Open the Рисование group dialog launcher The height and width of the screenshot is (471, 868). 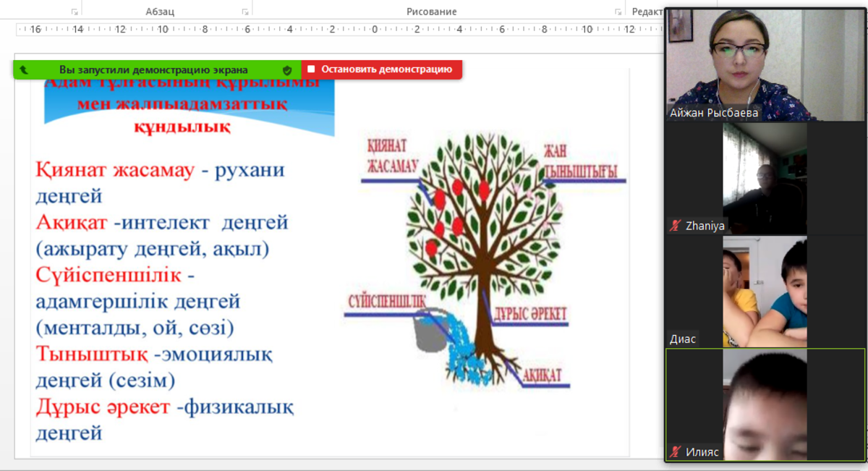click(618, 12)
